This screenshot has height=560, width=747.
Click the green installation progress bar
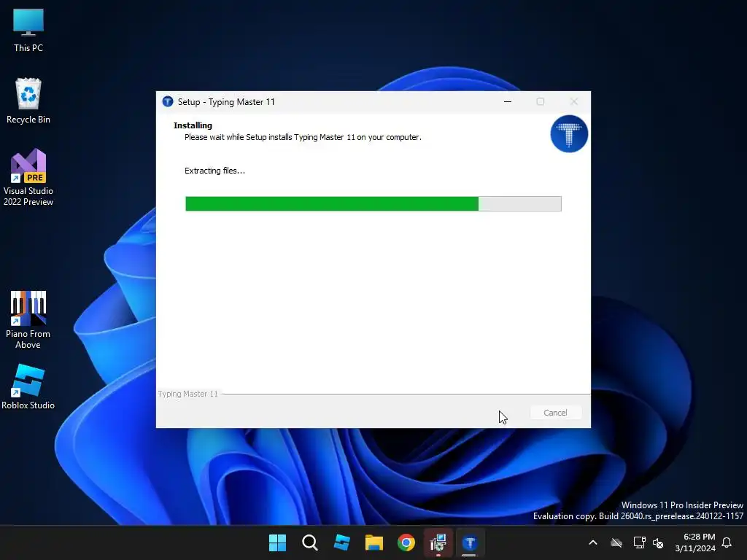coord(373,203)
